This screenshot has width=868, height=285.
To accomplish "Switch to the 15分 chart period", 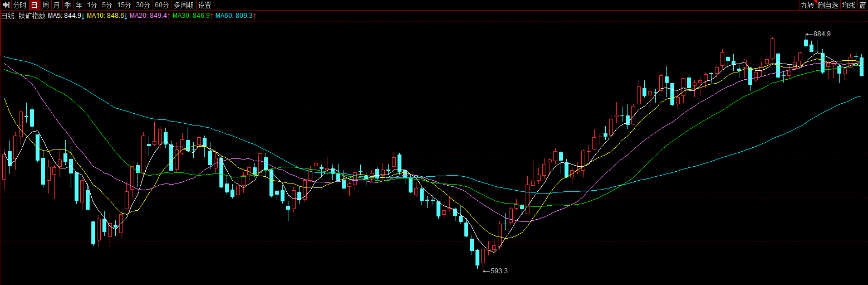I will pos(124,5).
